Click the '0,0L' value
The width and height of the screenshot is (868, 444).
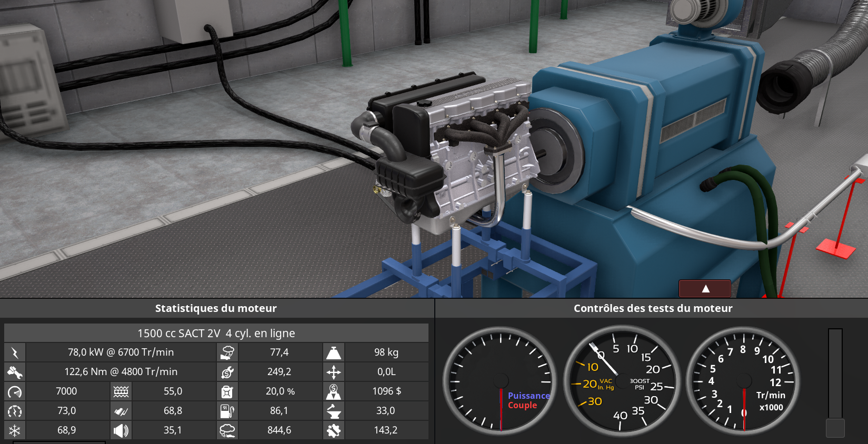386,372
